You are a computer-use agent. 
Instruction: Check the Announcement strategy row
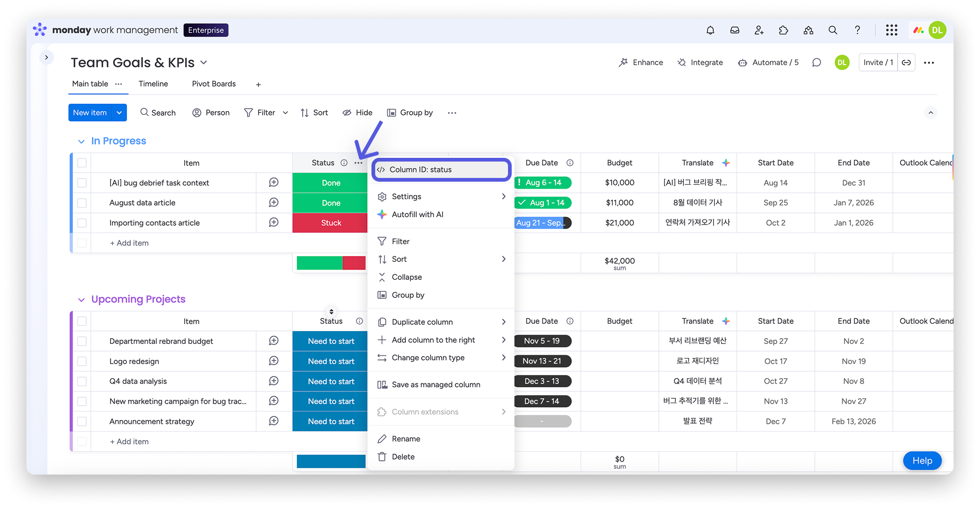[82, 422]
